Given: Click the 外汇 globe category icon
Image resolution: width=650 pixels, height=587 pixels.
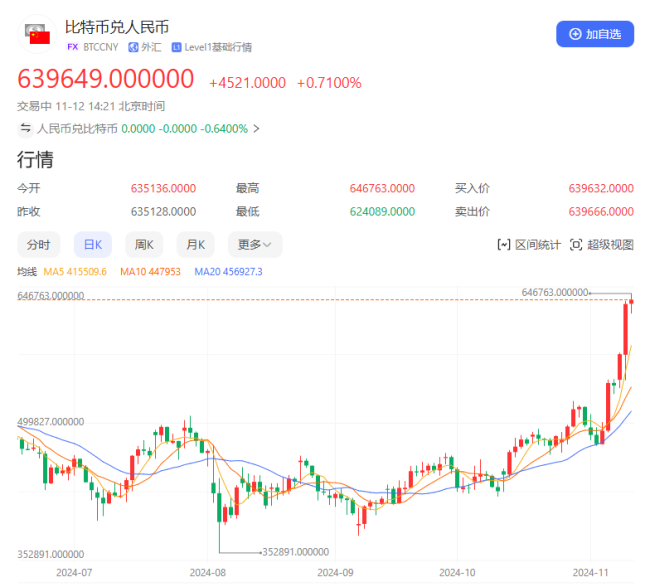Looking at the screenshot, I should 133,47.
